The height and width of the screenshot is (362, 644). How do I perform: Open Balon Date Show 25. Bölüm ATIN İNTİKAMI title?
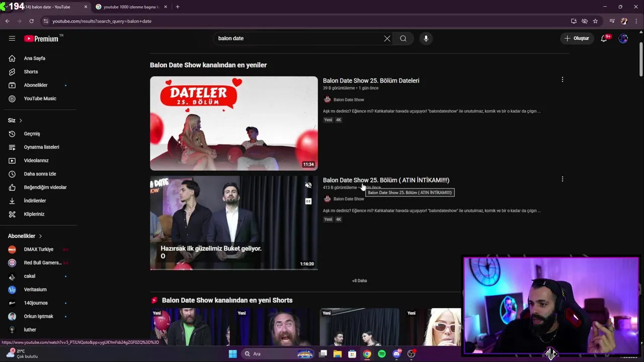386,180
